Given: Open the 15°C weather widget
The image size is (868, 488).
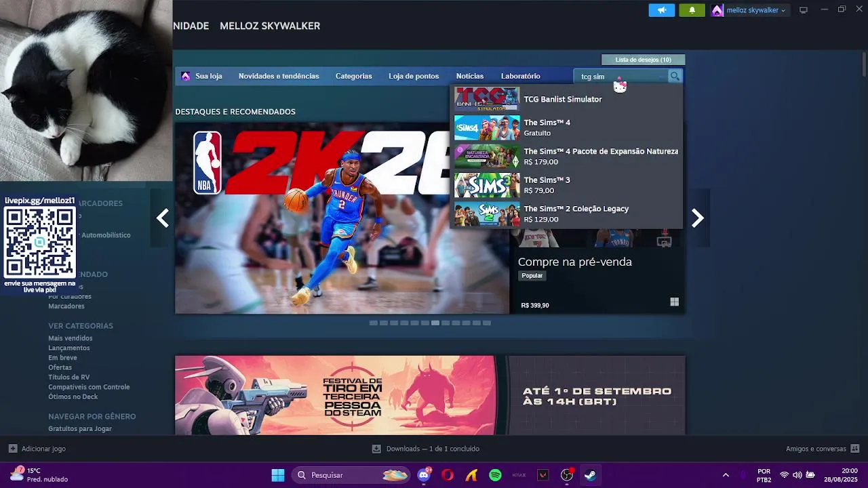Looking at the screenshot, I should pyautogui.click(x=39, y=475).
